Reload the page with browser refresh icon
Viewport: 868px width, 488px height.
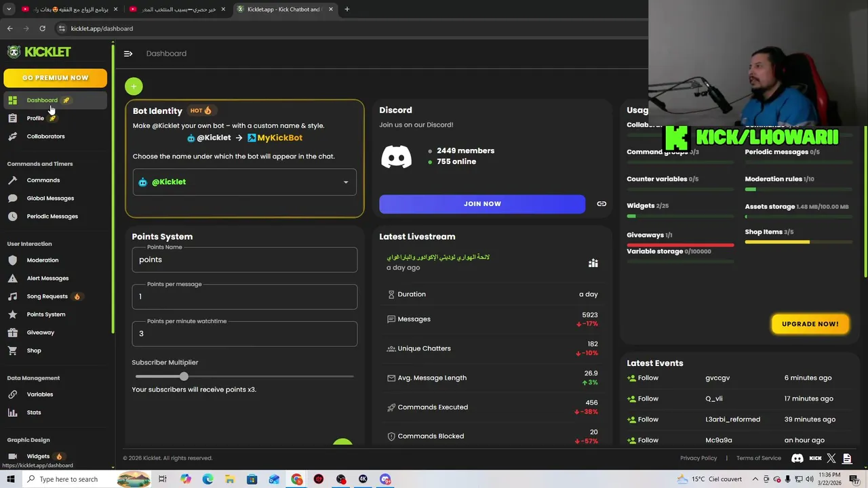tap(42, 28)
